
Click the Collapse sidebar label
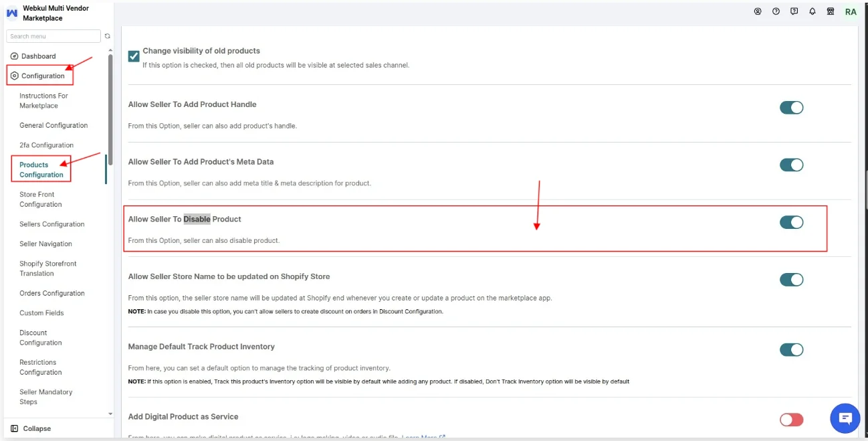point(37,428)
